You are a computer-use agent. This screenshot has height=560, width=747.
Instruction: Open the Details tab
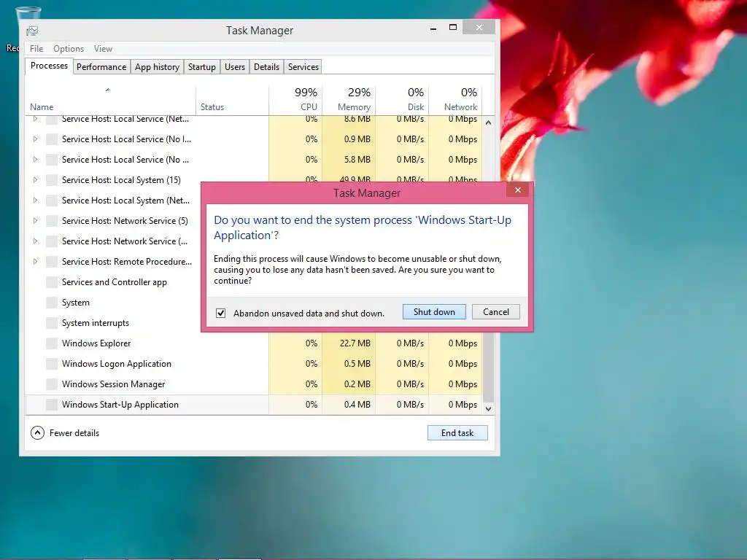click(266, 66)
